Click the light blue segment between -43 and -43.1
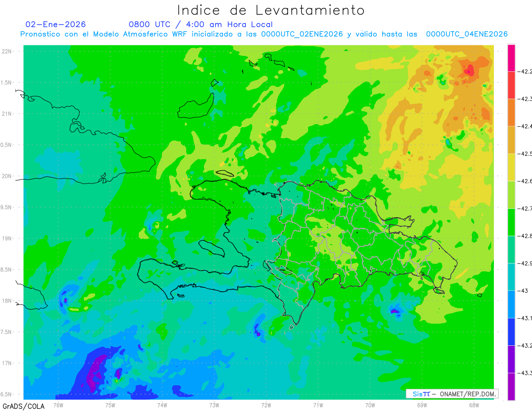The width and height of the screenshot is (532, 411). pyautogui.click(x=511, y=305)
